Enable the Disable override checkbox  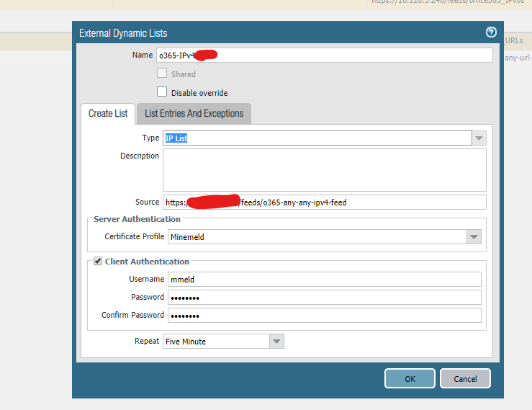point(162,92)
